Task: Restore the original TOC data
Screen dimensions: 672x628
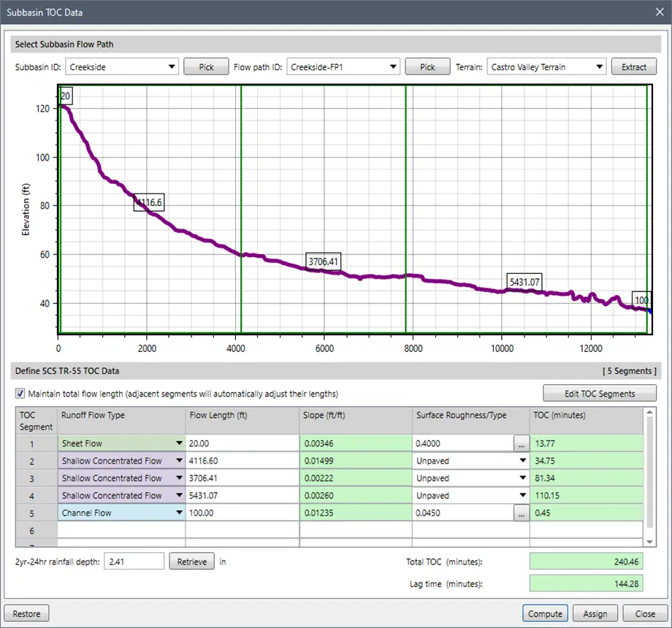Action: tap(27, 613)
